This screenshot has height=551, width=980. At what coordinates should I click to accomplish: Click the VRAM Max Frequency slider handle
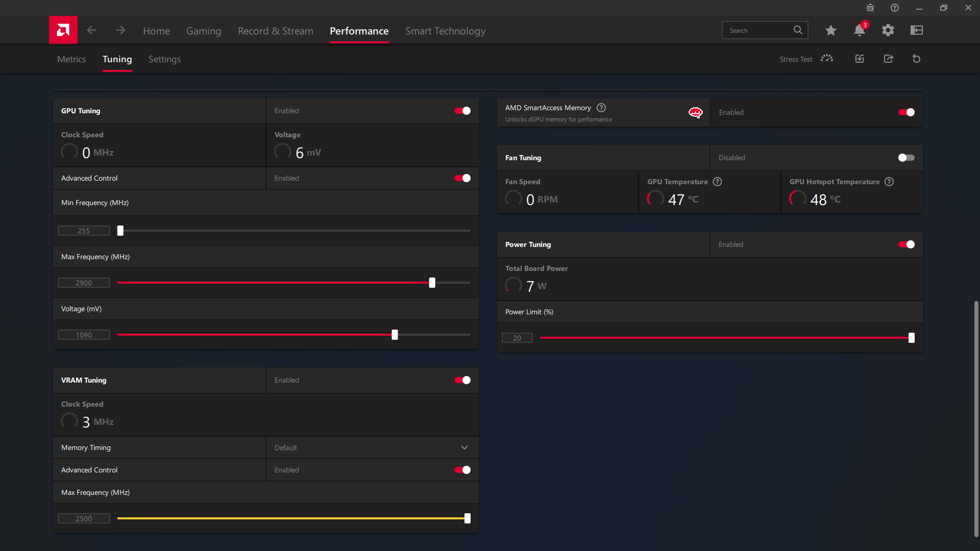(468, 518)
